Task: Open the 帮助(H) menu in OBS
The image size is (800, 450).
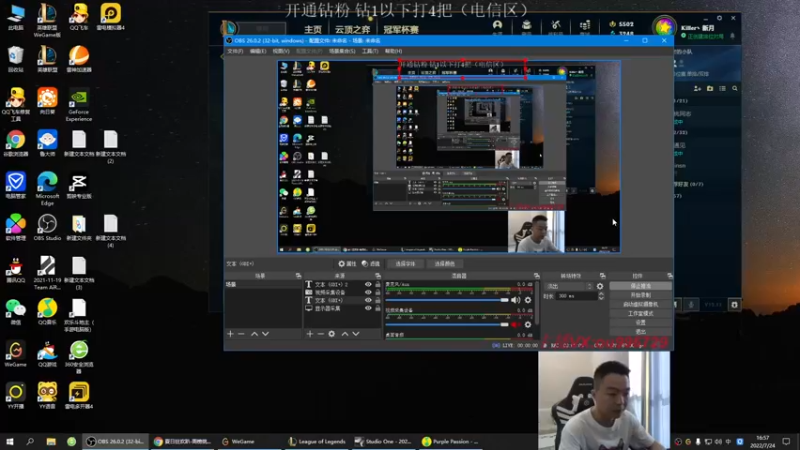Action: point(393,51)
